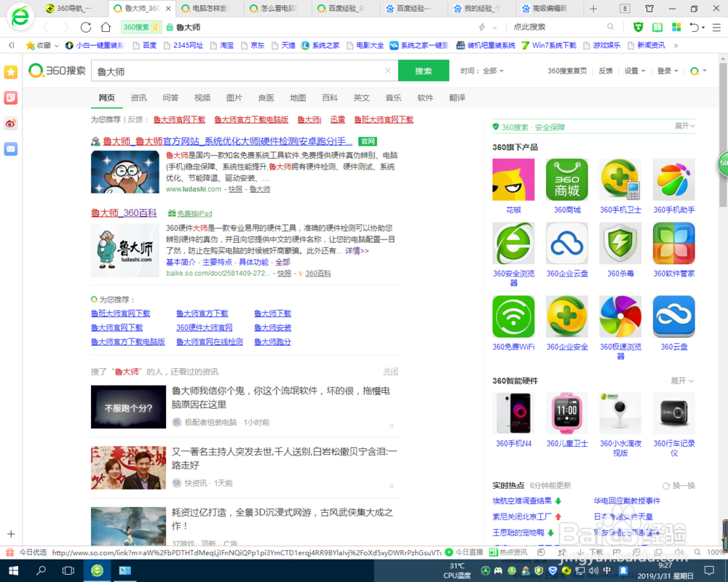728x582 pixels.
Task: Open the 360极速浏览器 product icon
Action: click(620, 316)
